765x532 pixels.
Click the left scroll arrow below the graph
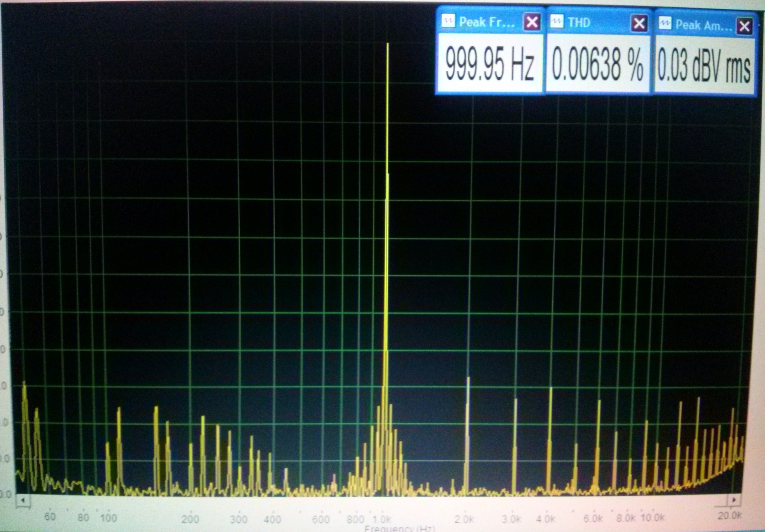pos(23,500)
